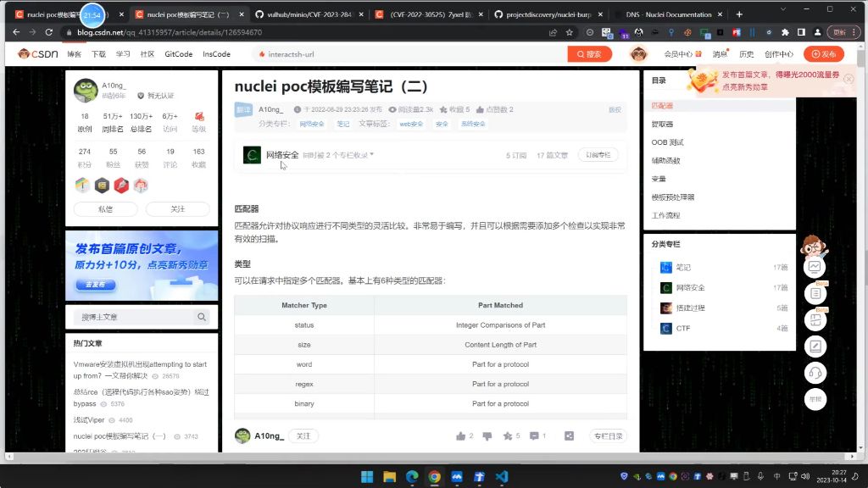Click A10ng_ author avatar in sidebar
The image size is (868, 488).
(86, 90)
